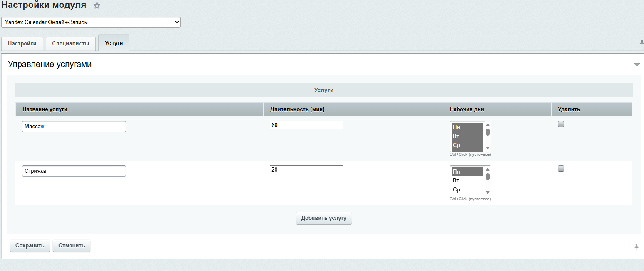
Task: Click the duration field containing 60
Action: click(306, 125)
